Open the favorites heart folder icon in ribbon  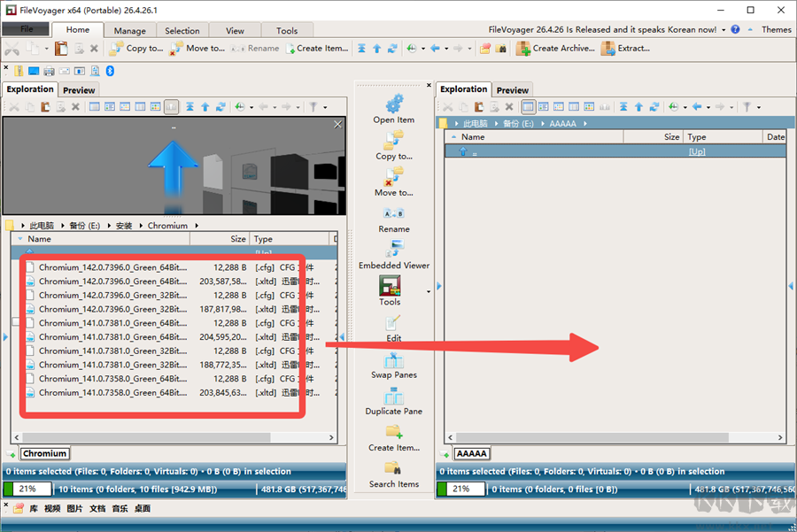coord(485,49)
